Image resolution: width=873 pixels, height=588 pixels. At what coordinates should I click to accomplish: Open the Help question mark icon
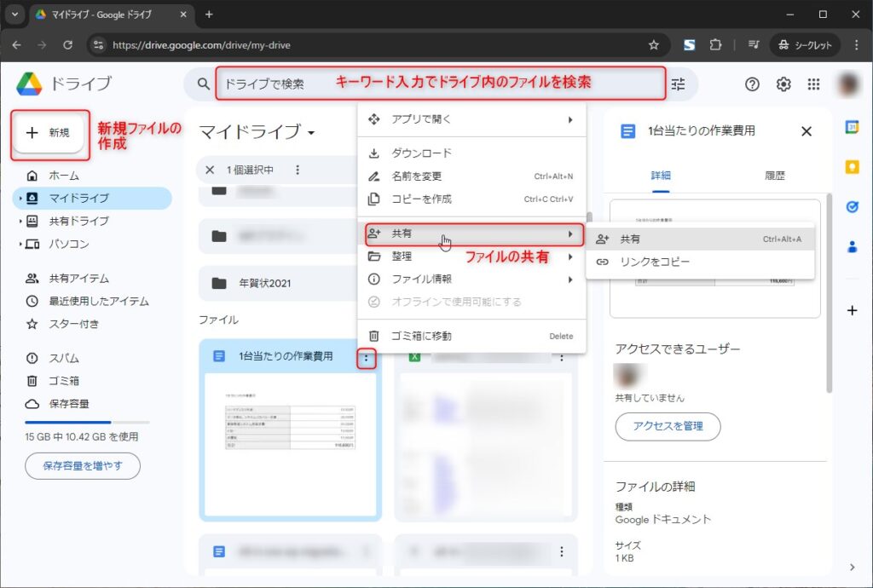pos(752,84)
